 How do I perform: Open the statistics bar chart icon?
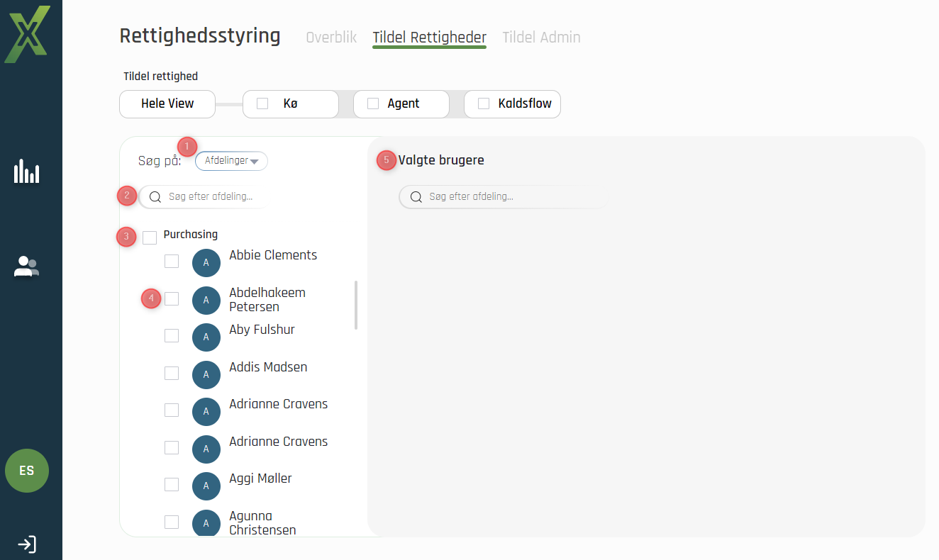click(x=27, y=172)
